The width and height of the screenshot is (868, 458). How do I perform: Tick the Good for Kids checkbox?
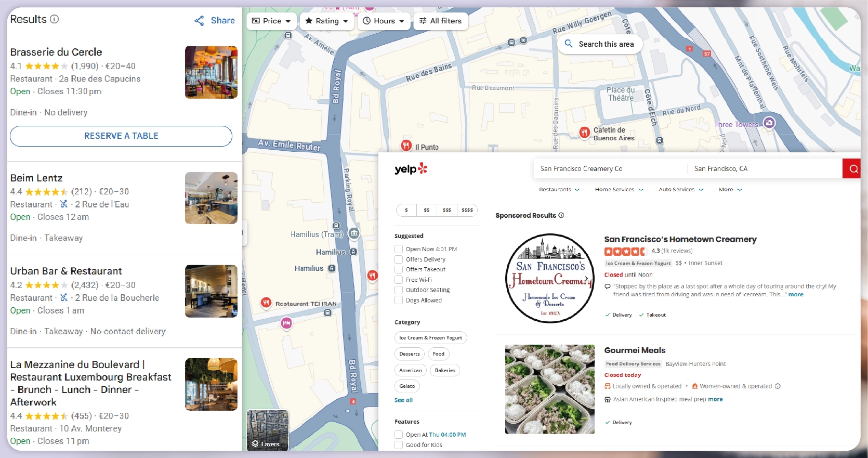point(399,445)
